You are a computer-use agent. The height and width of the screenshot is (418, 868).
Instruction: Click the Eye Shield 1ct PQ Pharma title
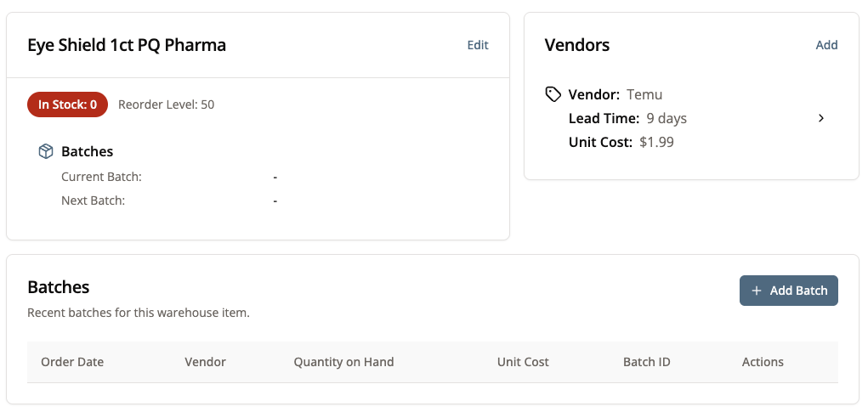127,45
